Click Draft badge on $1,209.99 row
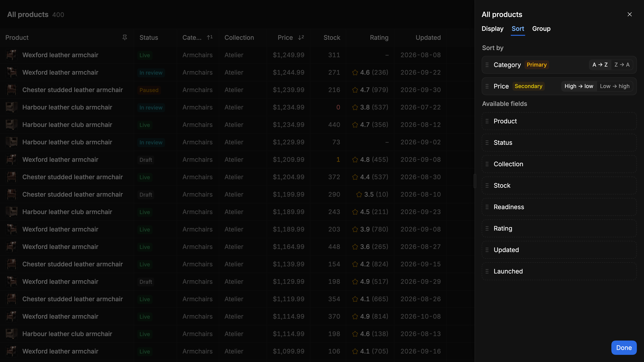The height and width of the screenshot is (362, 644). [145, 160]
